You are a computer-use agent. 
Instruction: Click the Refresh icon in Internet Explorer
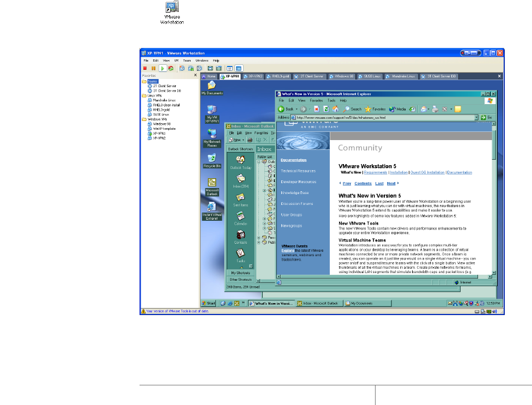click(326, 109)
